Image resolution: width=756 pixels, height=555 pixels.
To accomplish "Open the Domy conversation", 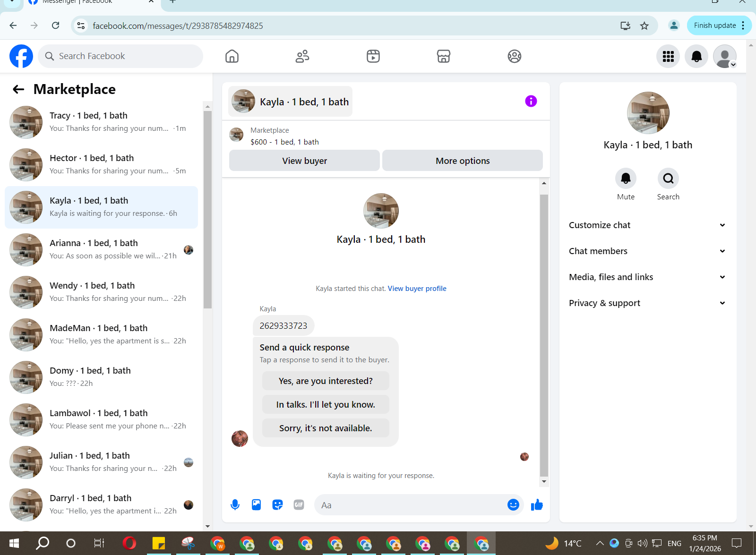I will pos(101,377).
